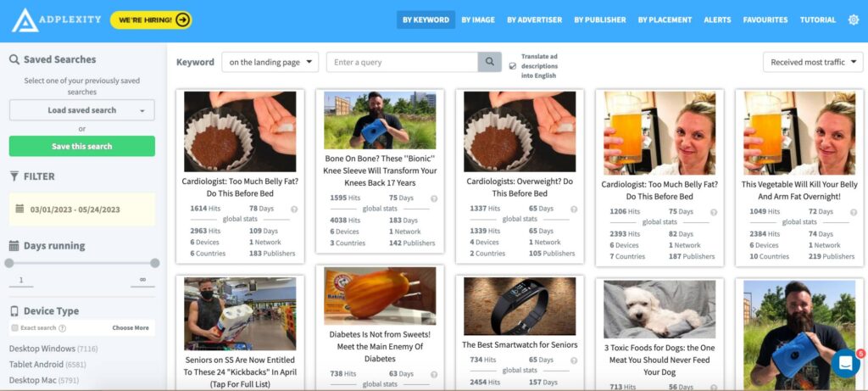This screenshot has width=868, height=391.
Task: Open the chat support bubble
Action: click(x=846, y=363)
